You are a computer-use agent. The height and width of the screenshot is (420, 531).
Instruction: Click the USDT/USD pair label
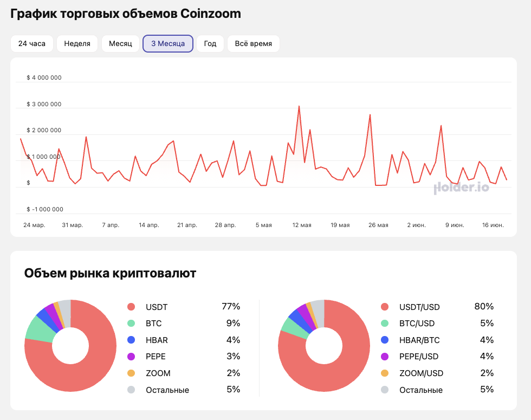419,307
